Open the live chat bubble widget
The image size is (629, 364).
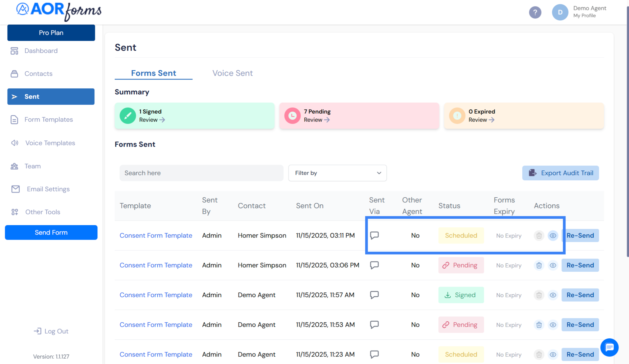(609, 347)
